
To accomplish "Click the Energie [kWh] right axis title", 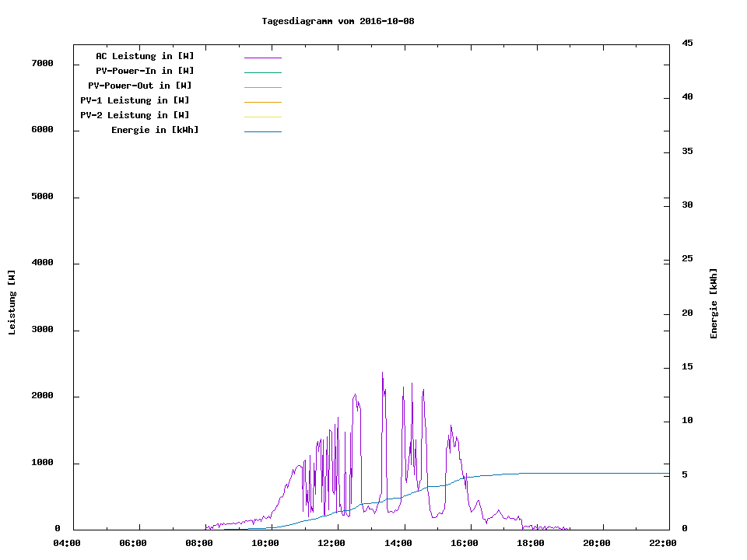I will tap(714, 303).
